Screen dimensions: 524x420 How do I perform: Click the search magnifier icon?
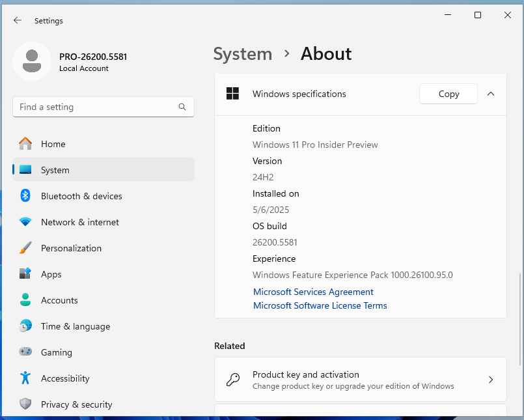(182, 107)
